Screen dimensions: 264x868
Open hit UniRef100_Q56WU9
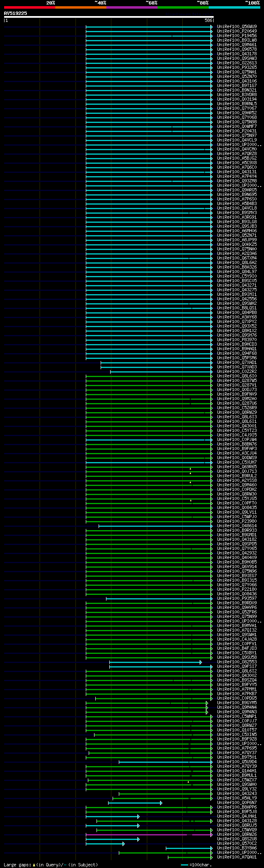coord(237,26)
